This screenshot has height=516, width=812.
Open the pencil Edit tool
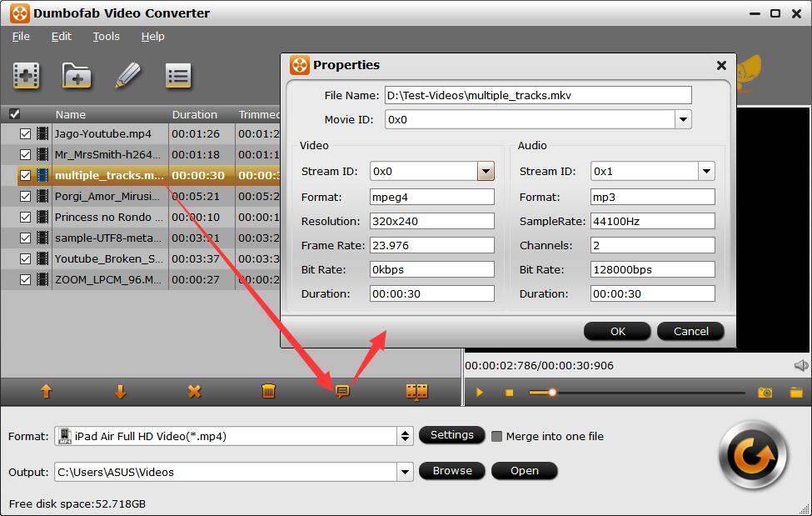tap(127, 76)
